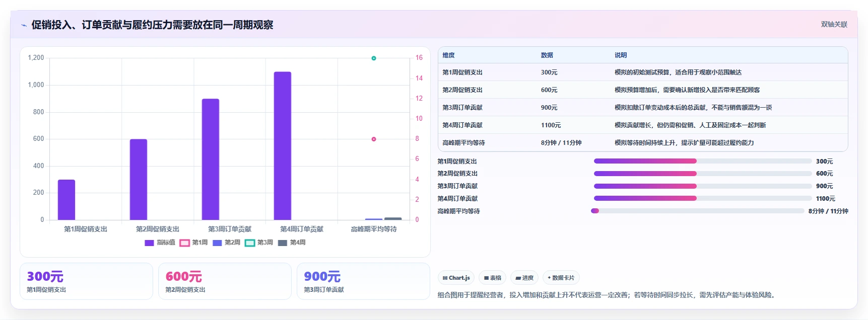Click the chart icon beside the main title
This screenshot has height=320, width=868.
(24, 25)
